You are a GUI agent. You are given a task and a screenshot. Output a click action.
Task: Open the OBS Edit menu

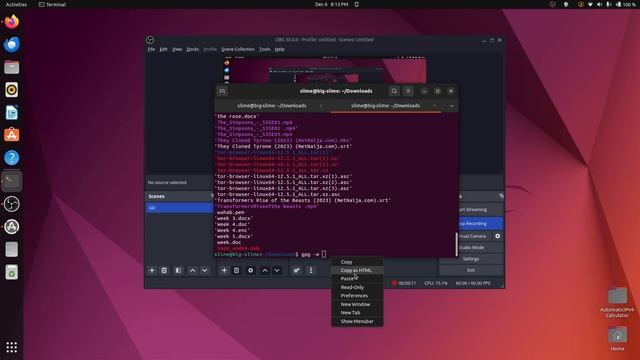pyautogui.click(x=163, y=49)
